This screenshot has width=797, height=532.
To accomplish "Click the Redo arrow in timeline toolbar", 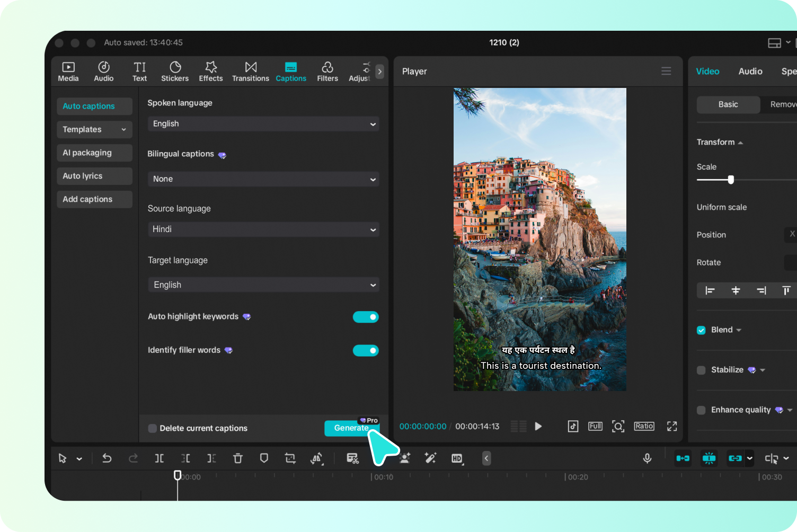I will 133,458.
